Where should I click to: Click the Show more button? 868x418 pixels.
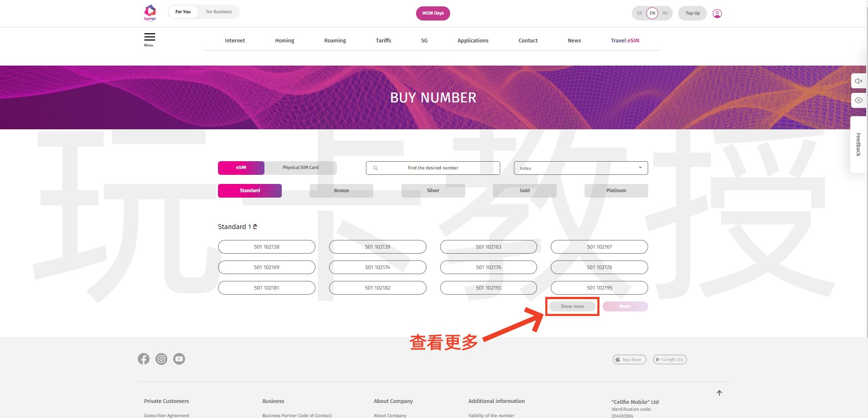pos(572,306)
